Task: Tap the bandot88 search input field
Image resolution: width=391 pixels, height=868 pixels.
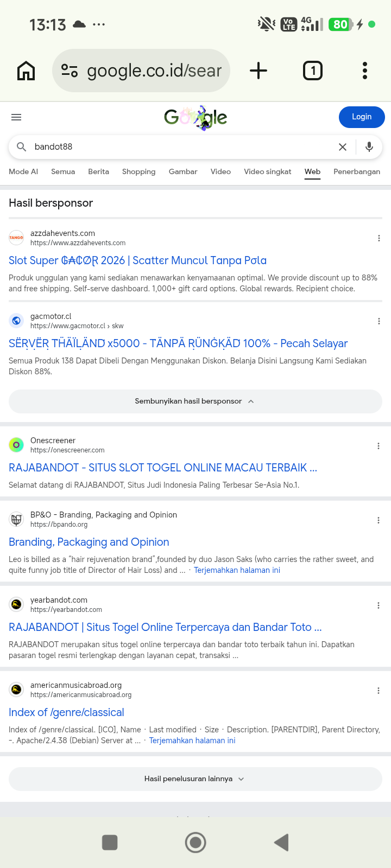Action: (182, 147)
